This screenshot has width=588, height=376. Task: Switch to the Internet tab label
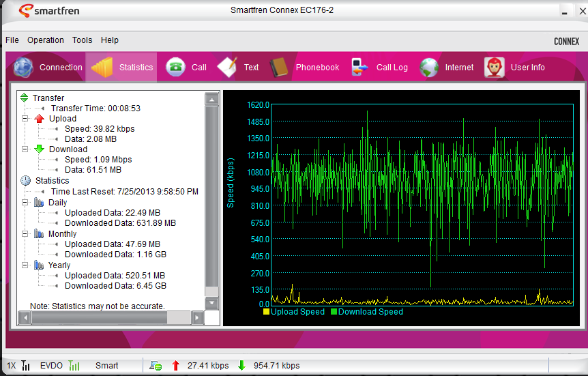point(459,68)
